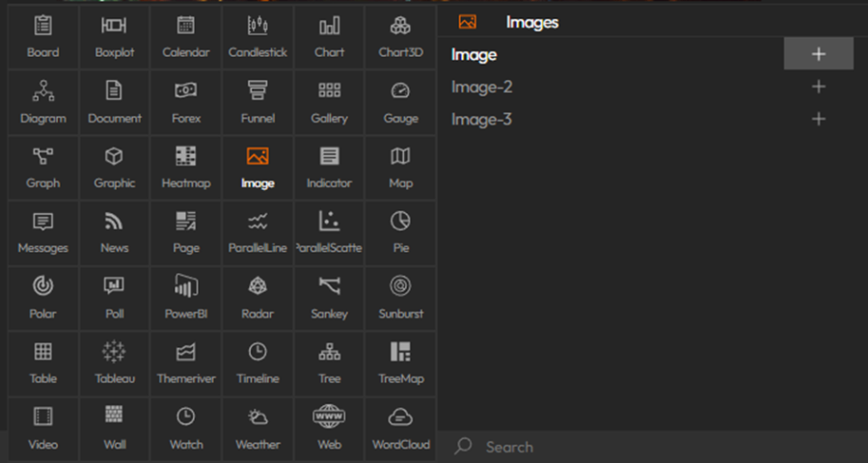Image resolution: width=868 pixels, height=463 pixels.
Task: Add Image-3 using its plus button
Action: 819,120
